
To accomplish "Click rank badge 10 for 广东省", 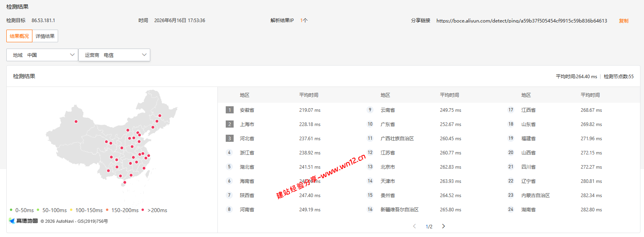I will 370,124.
